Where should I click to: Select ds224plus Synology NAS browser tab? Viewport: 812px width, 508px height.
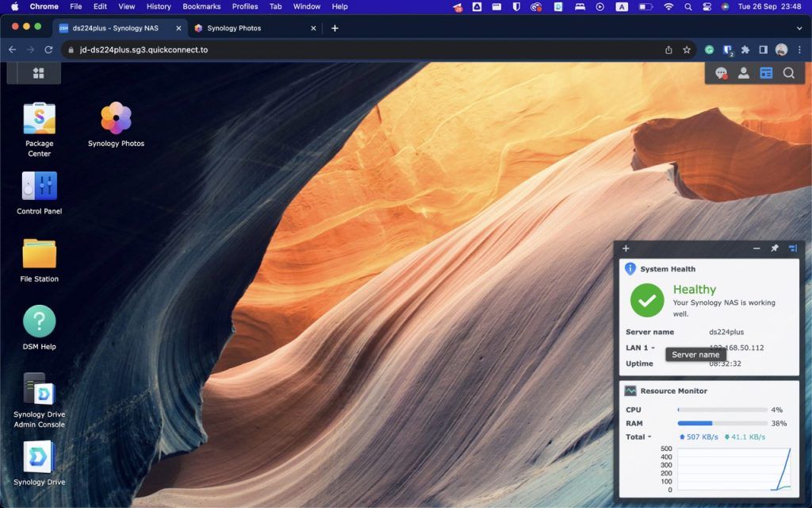121,28
